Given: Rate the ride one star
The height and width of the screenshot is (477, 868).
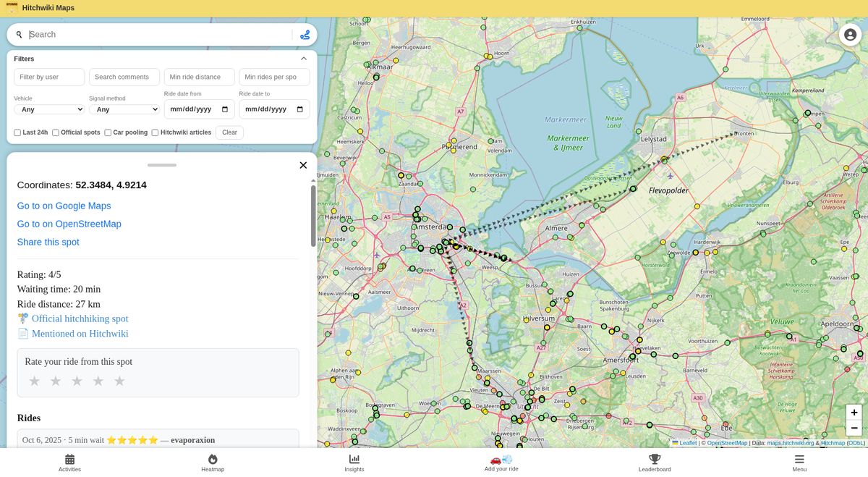Looking at the screenshot, I should (34, 381).
